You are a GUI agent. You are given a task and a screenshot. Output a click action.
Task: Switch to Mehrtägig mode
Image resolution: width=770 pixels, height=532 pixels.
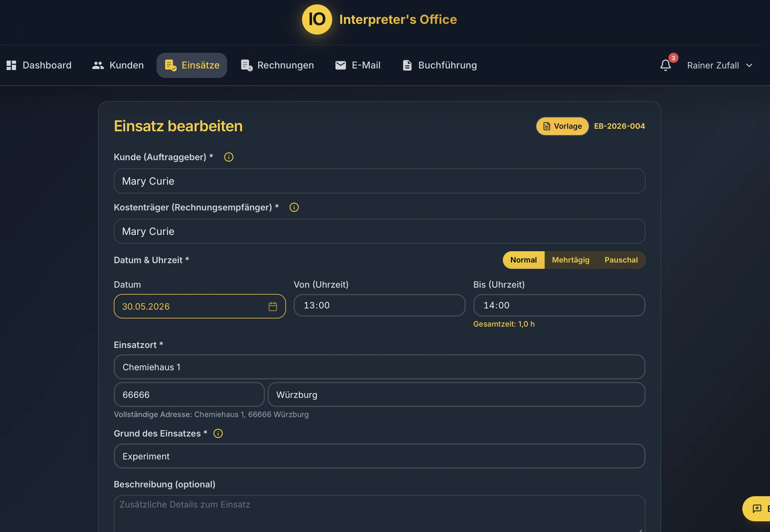point(571,260)
